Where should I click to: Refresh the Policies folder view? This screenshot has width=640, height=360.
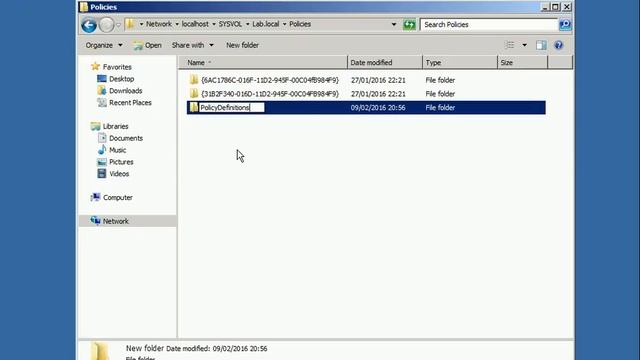click(x=409, y=24)
